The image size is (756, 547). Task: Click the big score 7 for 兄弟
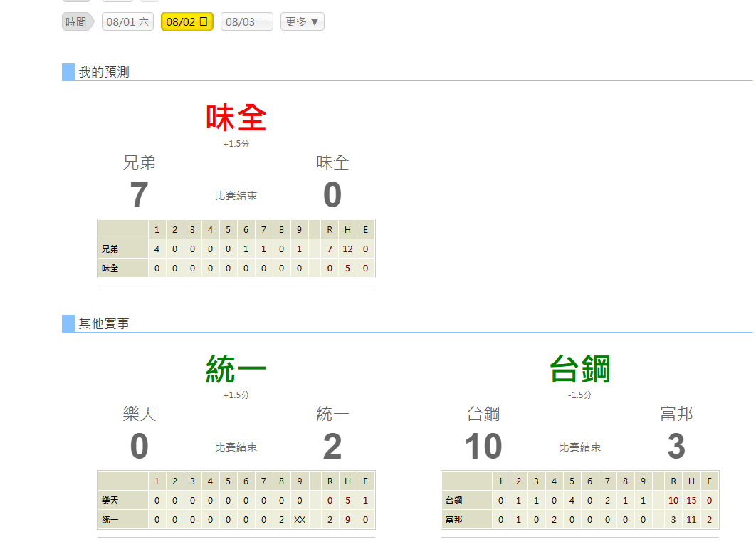[140, 195]
